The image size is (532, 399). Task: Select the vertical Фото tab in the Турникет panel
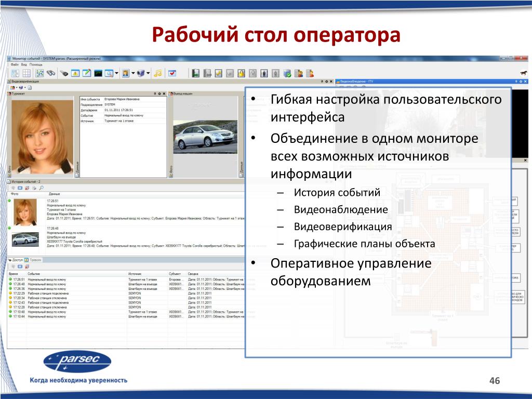point(9,171)
